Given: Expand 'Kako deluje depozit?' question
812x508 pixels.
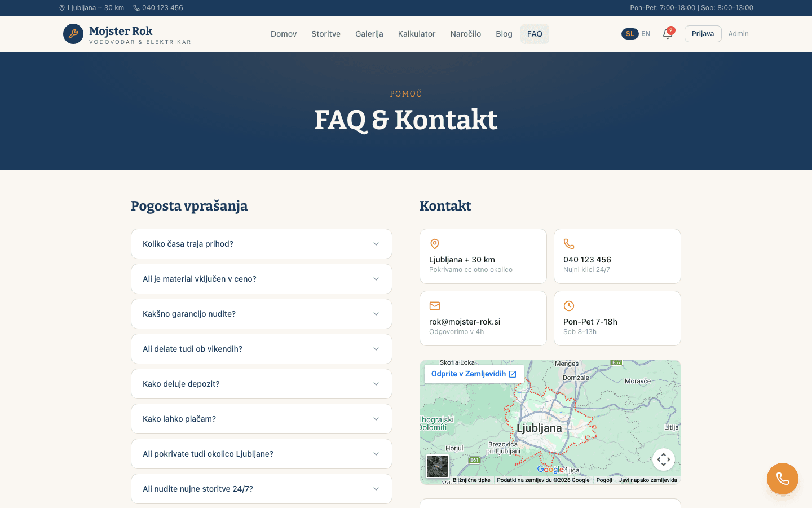Looking at the screenshot, I should [x=262, y=384].
